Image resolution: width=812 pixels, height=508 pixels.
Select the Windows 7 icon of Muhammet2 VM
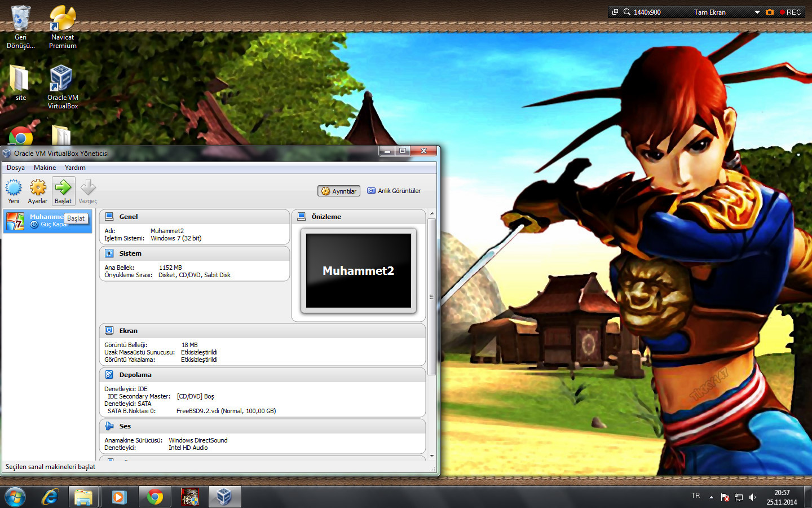[15, 221]
